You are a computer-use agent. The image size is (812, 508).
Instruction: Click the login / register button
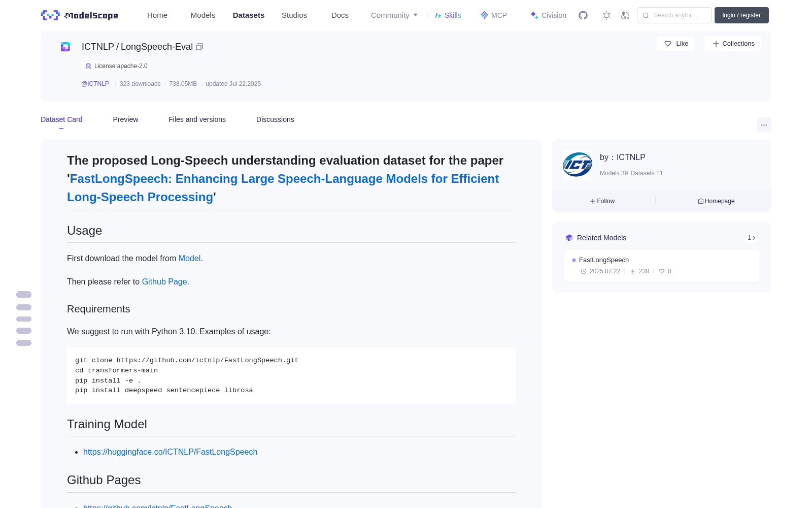741,15
